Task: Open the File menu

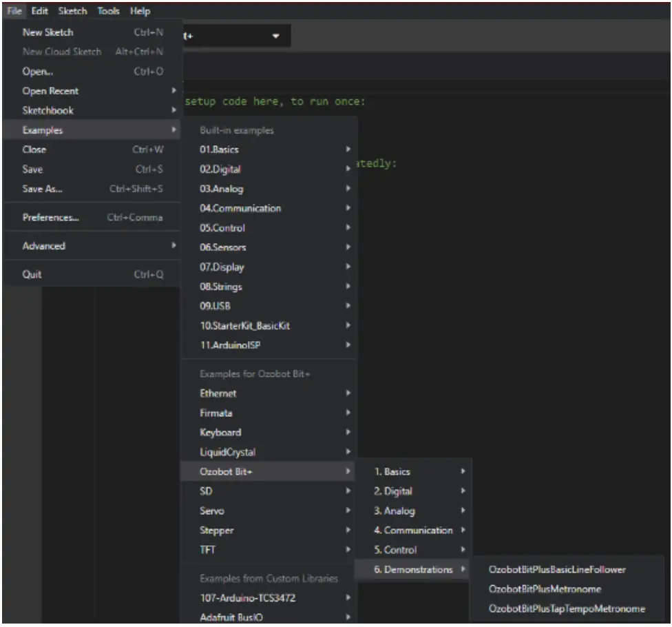Action: [14, 11]
